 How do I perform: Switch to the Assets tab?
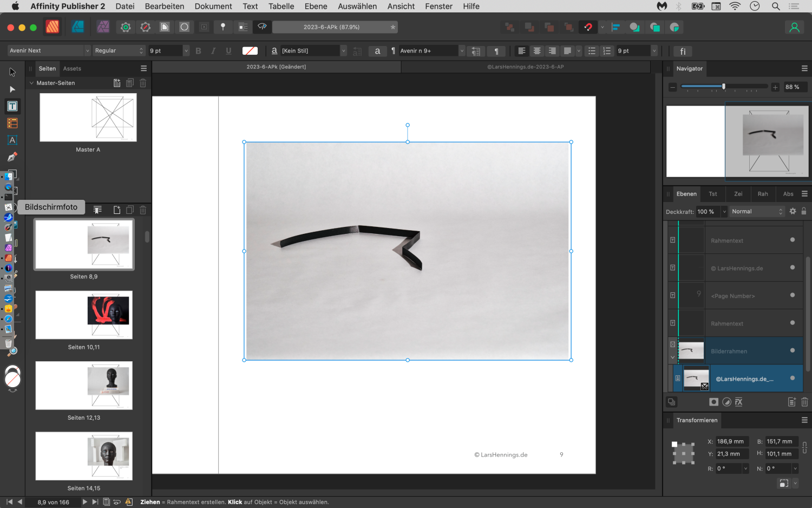point(72,69)
